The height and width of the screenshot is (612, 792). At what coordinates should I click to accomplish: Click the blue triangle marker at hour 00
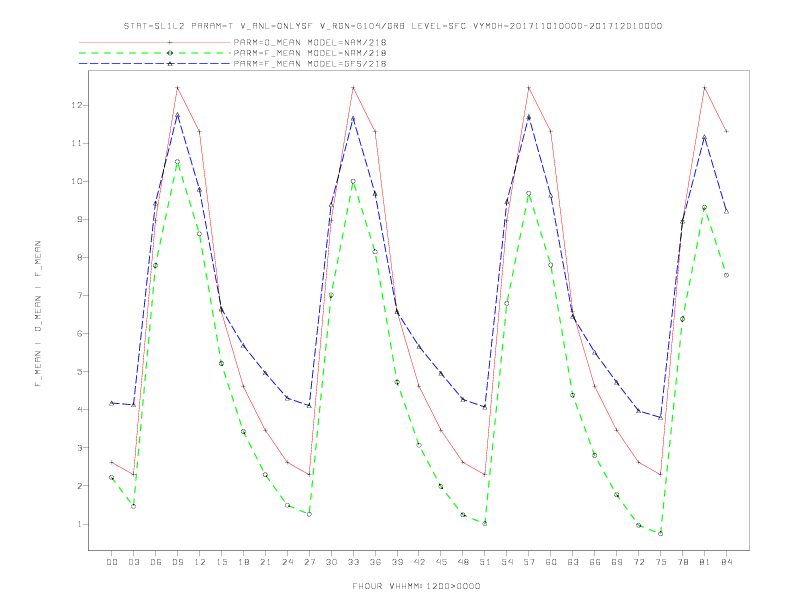point(112,403)
